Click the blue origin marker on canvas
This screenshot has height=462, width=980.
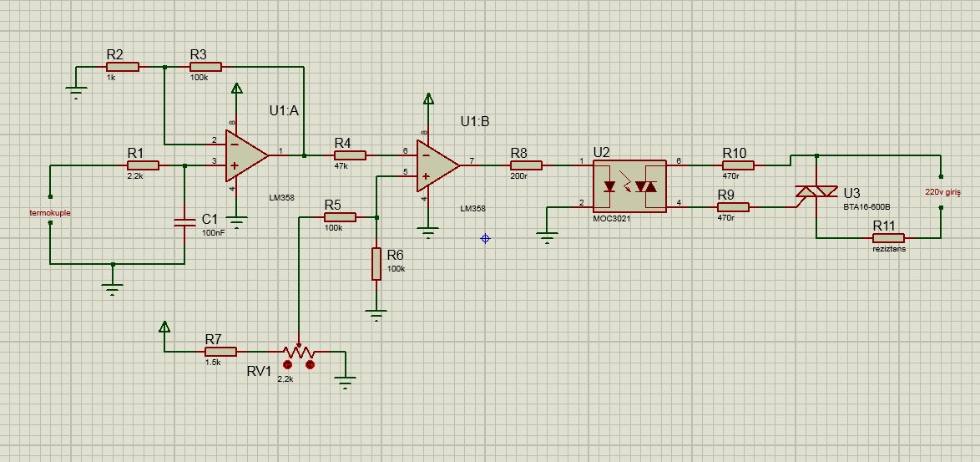point(485,239)
